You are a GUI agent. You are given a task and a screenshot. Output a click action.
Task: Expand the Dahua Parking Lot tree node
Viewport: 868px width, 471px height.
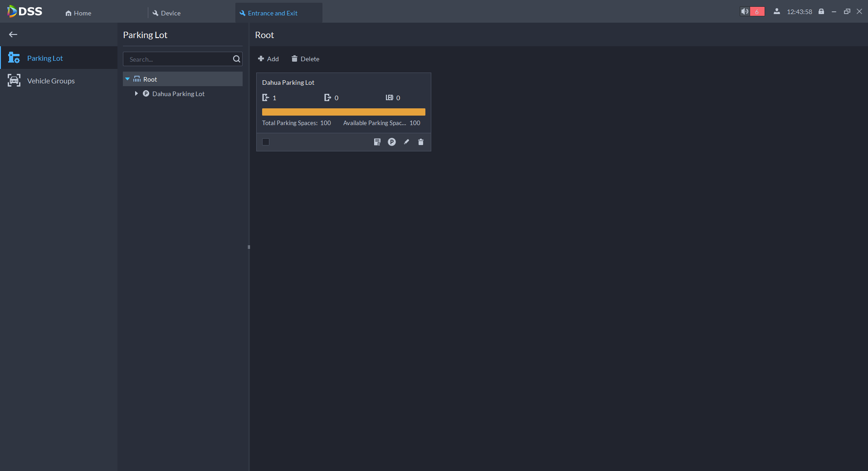[x=136, y=94]
